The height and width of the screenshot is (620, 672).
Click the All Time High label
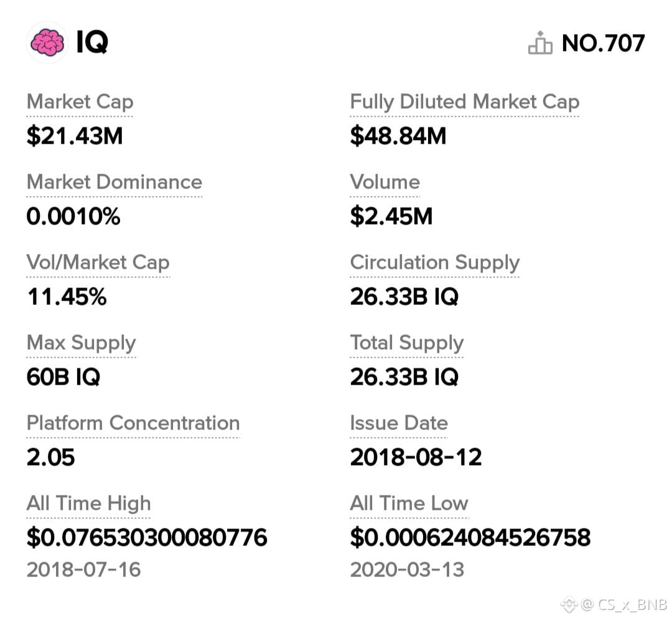coord(89,504)
